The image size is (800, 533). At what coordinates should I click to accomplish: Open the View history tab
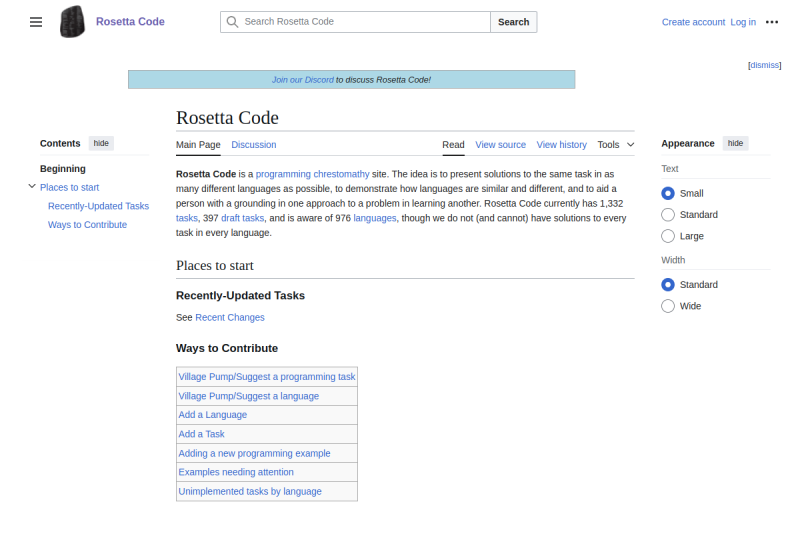tap(561, 145)
